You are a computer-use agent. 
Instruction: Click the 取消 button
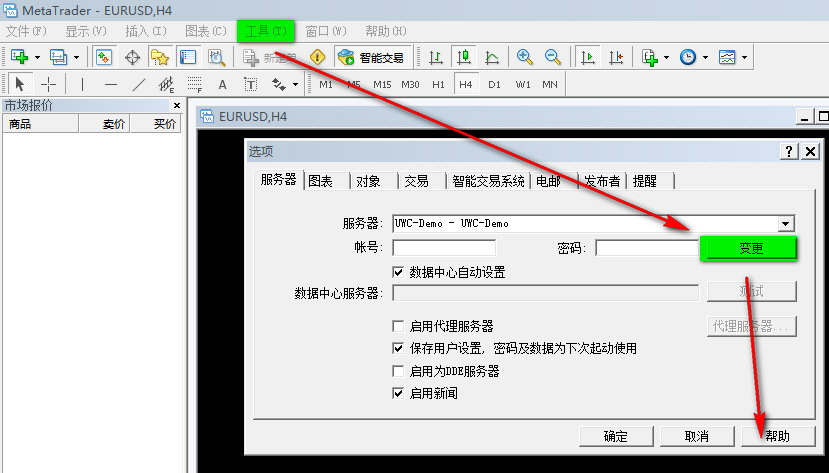click(x=697, y=437)
